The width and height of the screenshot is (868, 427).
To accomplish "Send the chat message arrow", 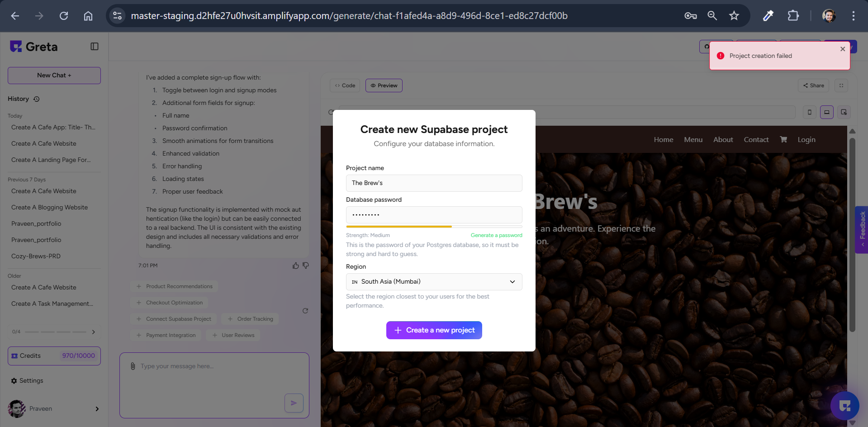I will pos(294,403).
